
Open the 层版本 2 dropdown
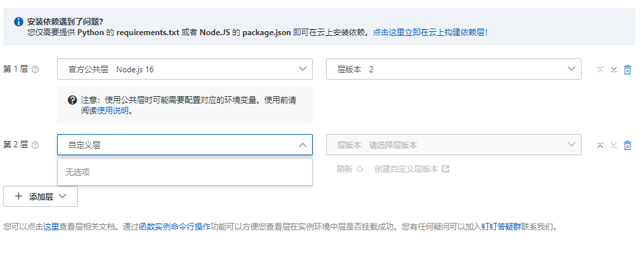(453, 69)
